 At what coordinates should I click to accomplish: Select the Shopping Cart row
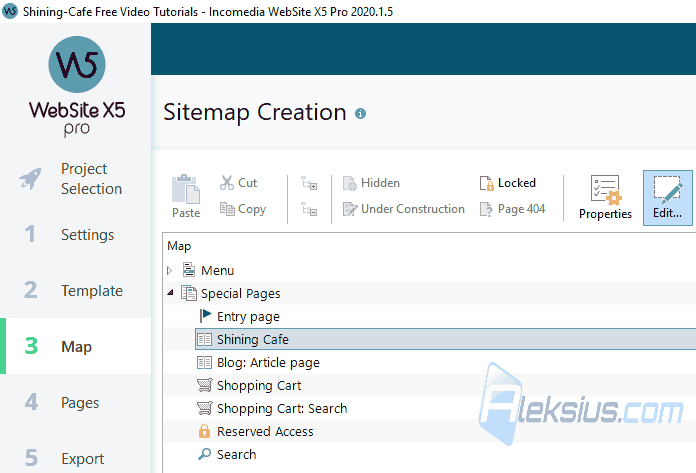pyautogui.click(x=429, y=386)
